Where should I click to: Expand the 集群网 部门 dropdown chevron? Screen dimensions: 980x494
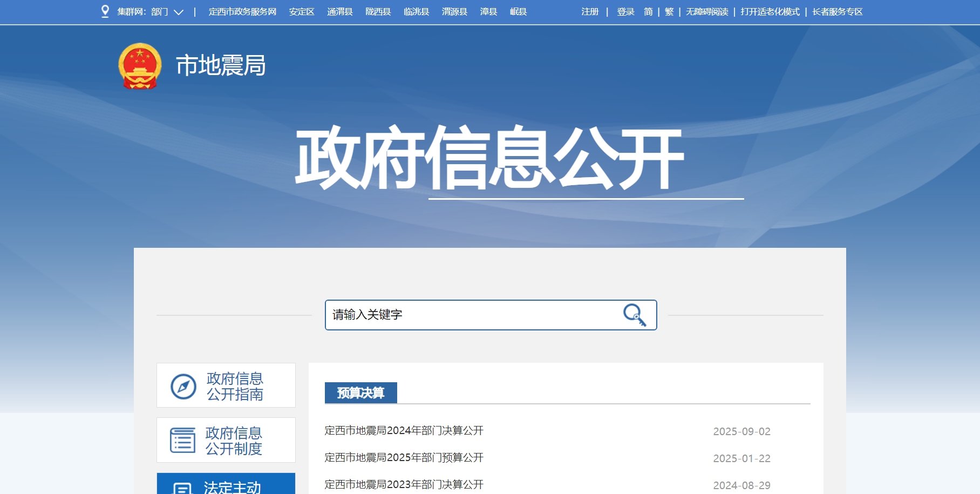tap(179, 12)
